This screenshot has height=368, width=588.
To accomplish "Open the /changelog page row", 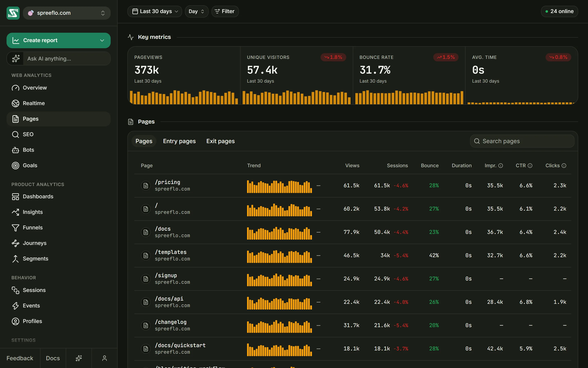I will pyautogui.click(x=353, y=325).
